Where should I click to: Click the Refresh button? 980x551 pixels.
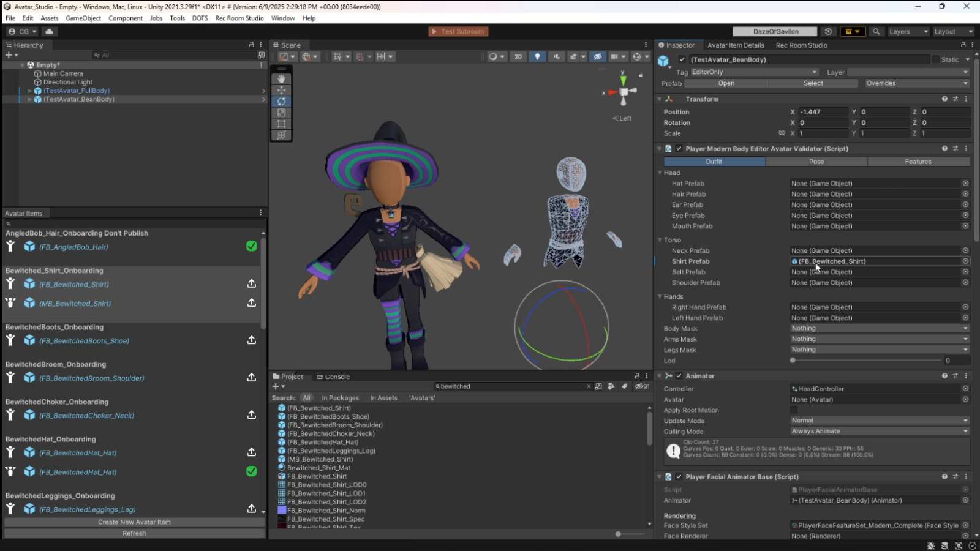[x=134, y=533]
